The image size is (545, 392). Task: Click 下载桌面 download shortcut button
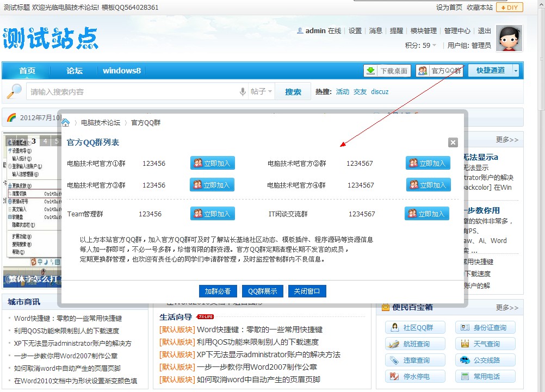pyautogui.click(x=388, y=71)
